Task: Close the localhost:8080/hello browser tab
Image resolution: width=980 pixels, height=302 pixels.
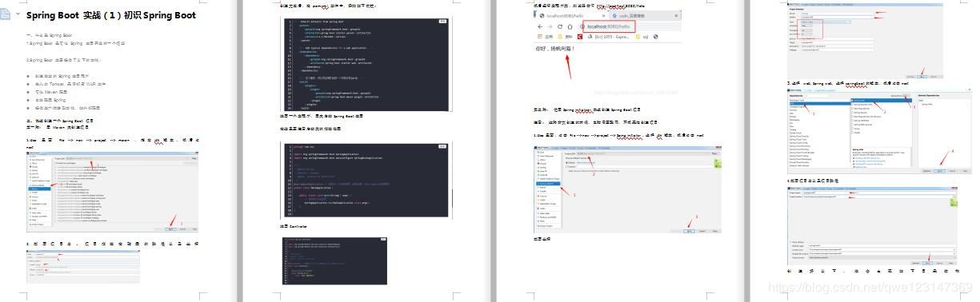Action: pos(603,16)
